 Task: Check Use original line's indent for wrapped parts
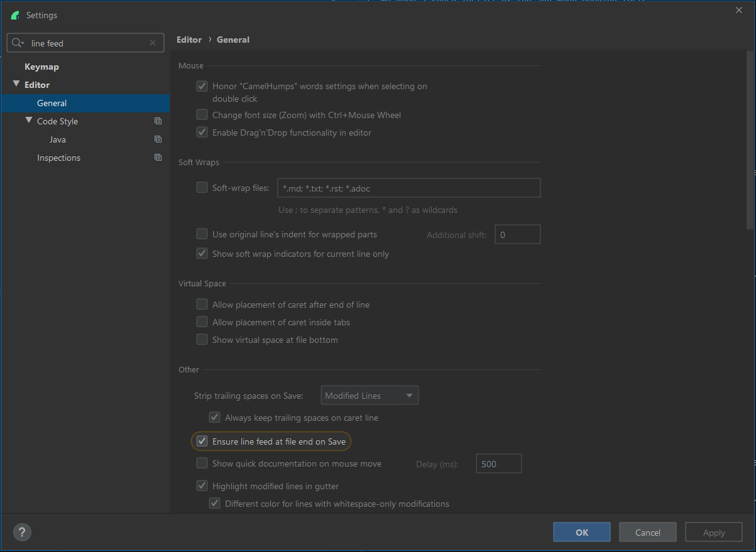coord(202,234)
